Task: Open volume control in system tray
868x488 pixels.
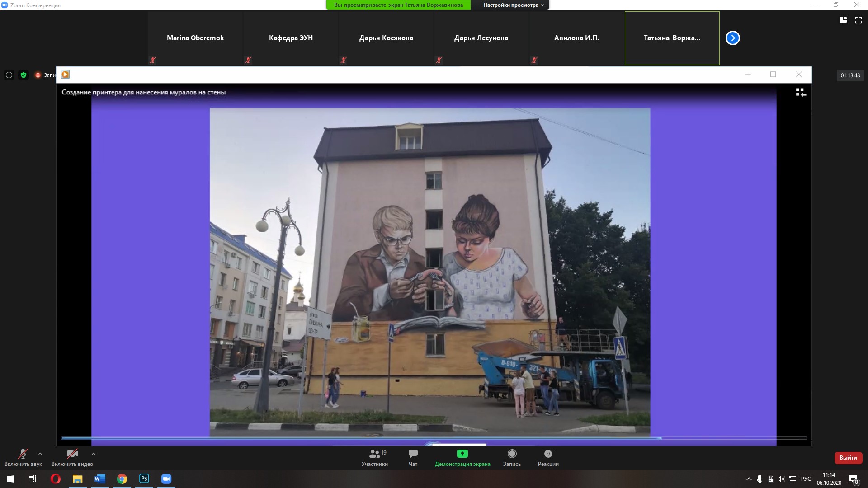Action: [781, 479]
